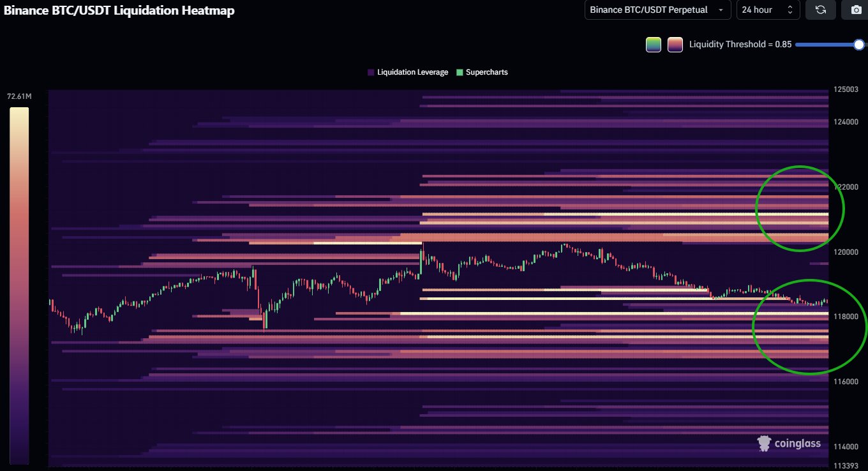Select the red-purple gradient color scheme icon

pos(675,44)
